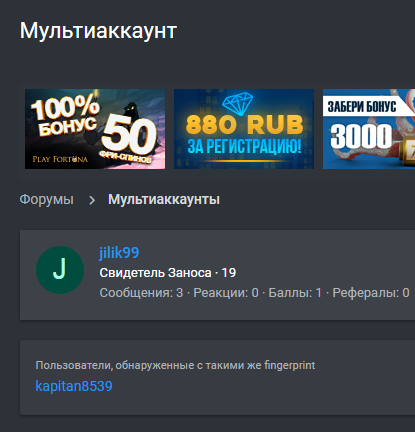Open the 'Мультиаккаунты' breadcrumb link

point(164,200)
